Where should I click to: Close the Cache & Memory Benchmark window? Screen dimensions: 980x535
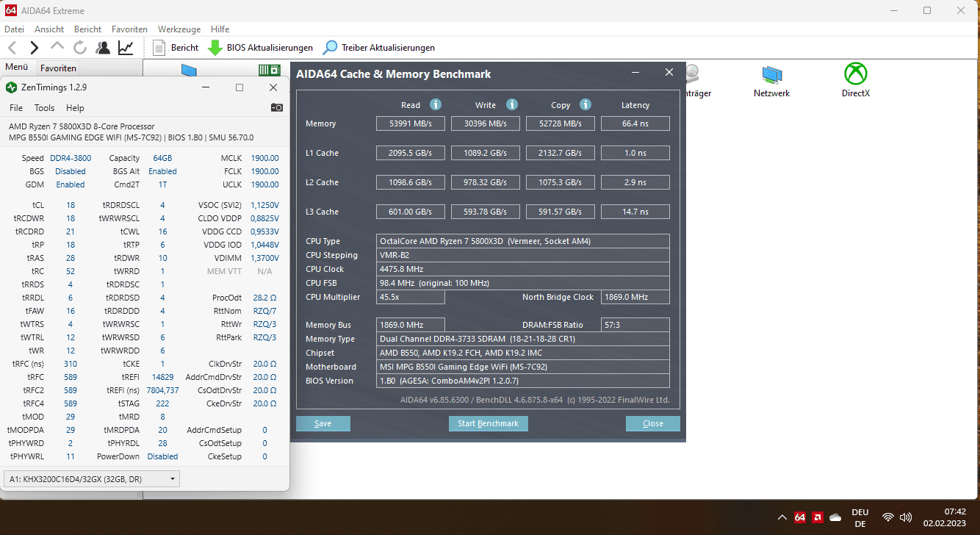[x=669, y=72]
